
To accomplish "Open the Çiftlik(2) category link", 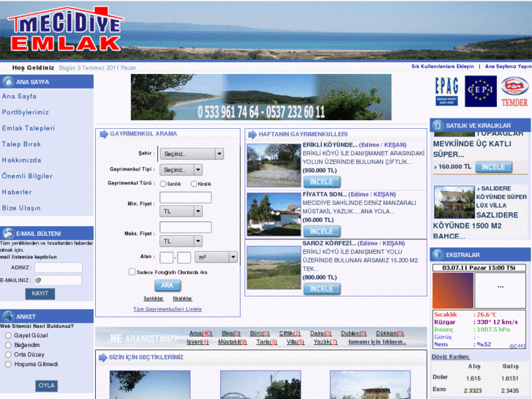I will pyautogui.click(x=290, y=333).
